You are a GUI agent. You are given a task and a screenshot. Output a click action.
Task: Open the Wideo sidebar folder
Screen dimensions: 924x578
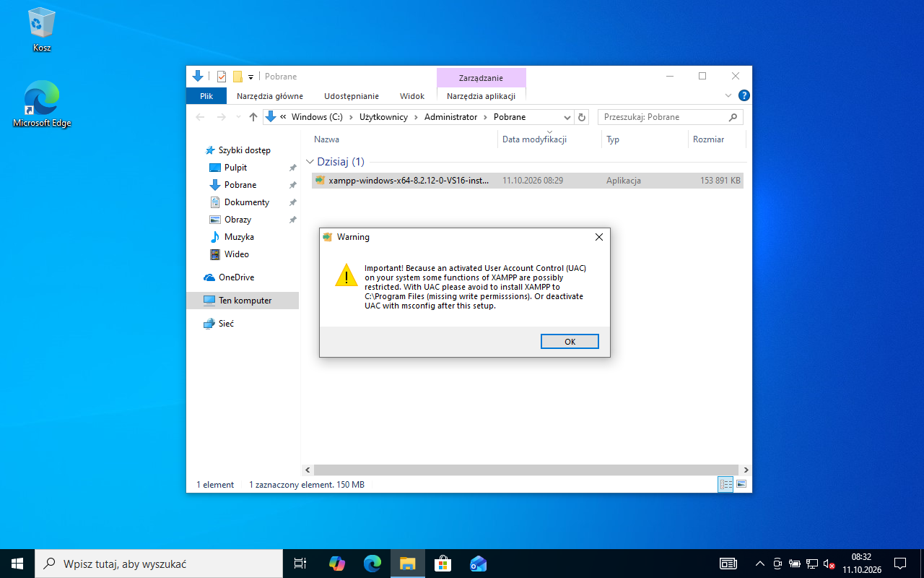click(236, 254)
